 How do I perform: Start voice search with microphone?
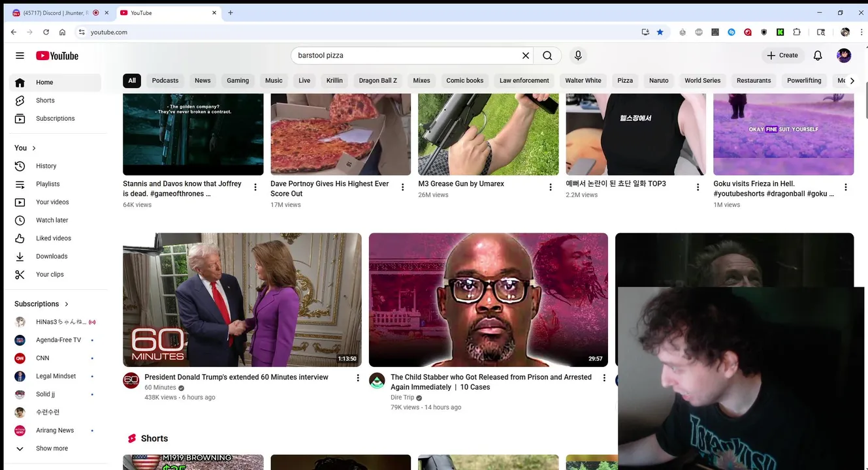(x=578, y=55)
